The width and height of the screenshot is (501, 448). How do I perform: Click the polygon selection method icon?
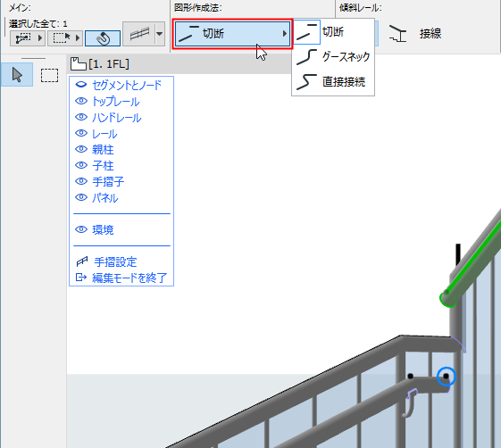[22, 38]
